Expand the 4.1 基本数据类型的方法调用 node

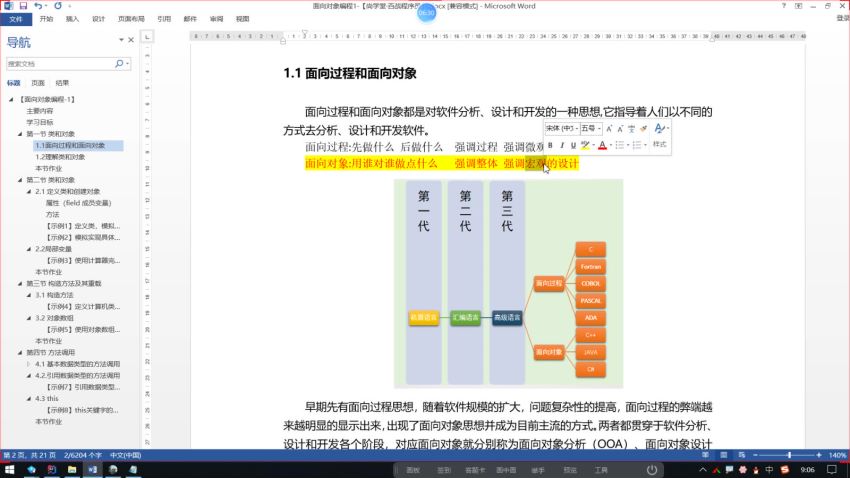tap(29, 364)
